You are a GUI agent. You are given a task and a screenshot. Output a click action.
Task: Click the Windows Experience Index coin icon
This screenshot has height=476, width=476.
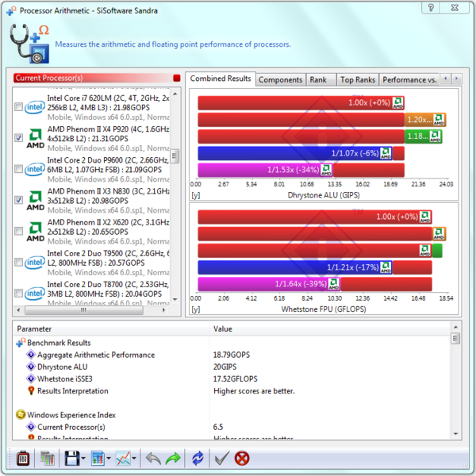click(21, 414)
